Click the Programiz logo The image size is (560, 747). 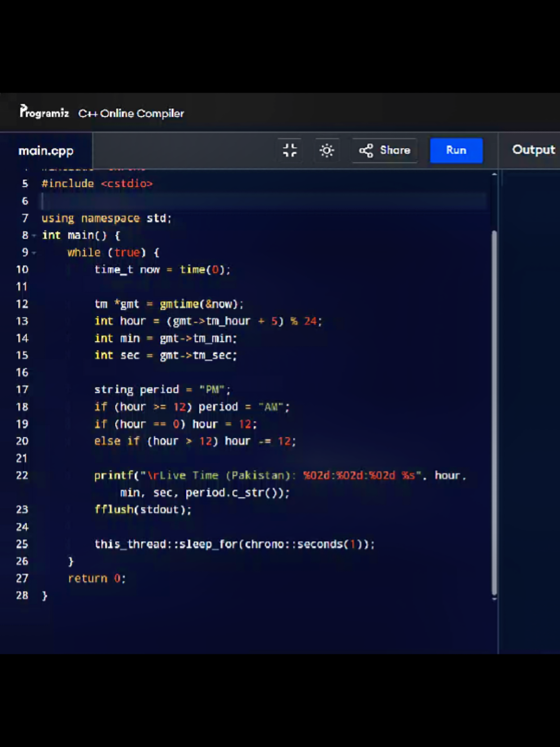tap(44, 112)
